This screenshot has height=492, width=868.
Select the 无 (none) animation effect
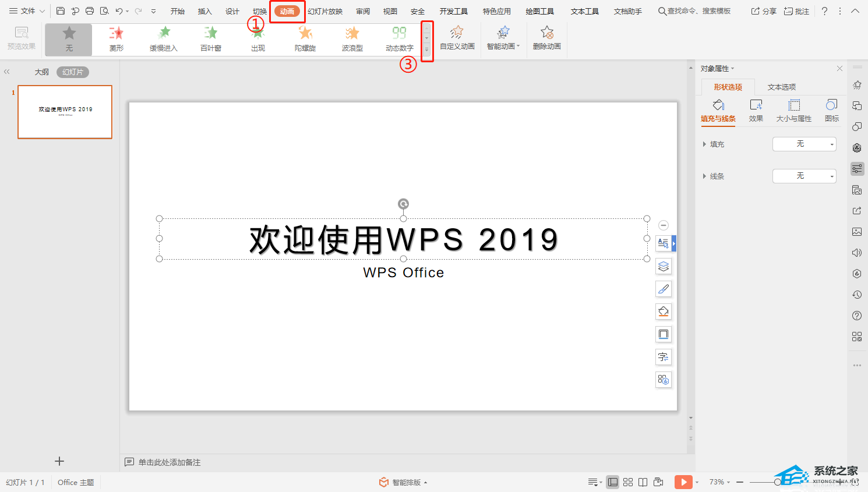tap(69, 40)
